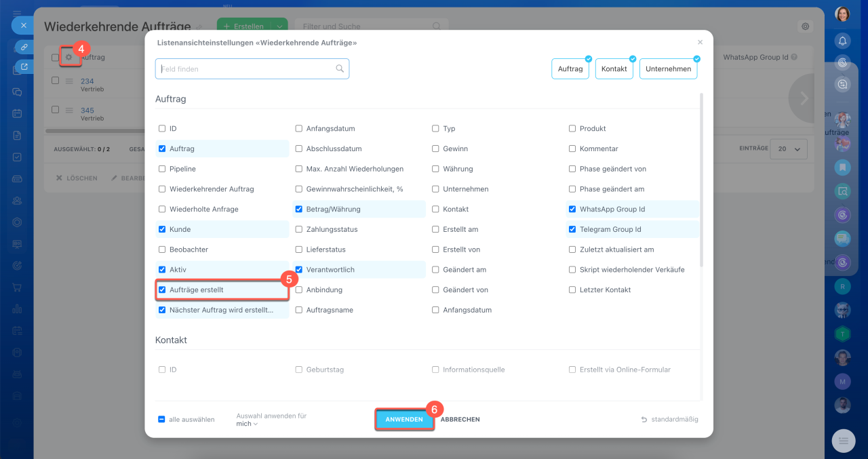Open the bar chart icon in left sidebar

pyautogui.click(x=17, y=308)
